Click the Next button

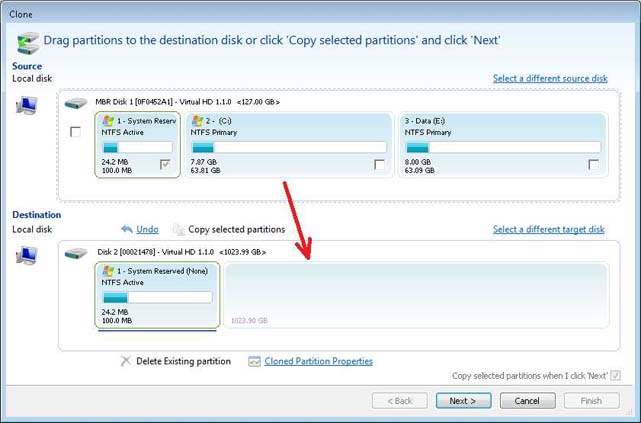[463, 400]
